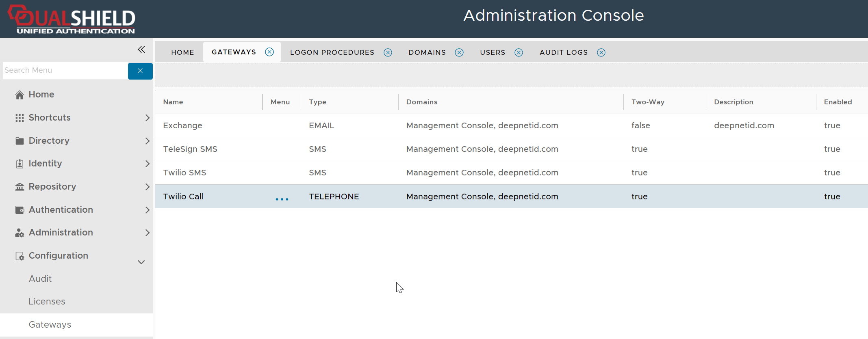
Task: Open the three-dot menu for Twilio Call
Action: (282, 199)
